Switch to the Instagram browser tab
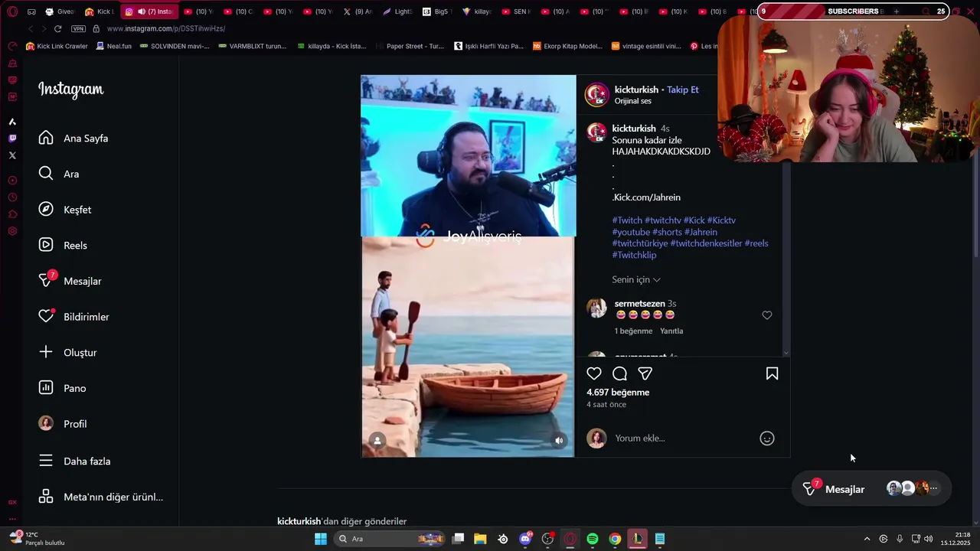 tap(149, 11)
